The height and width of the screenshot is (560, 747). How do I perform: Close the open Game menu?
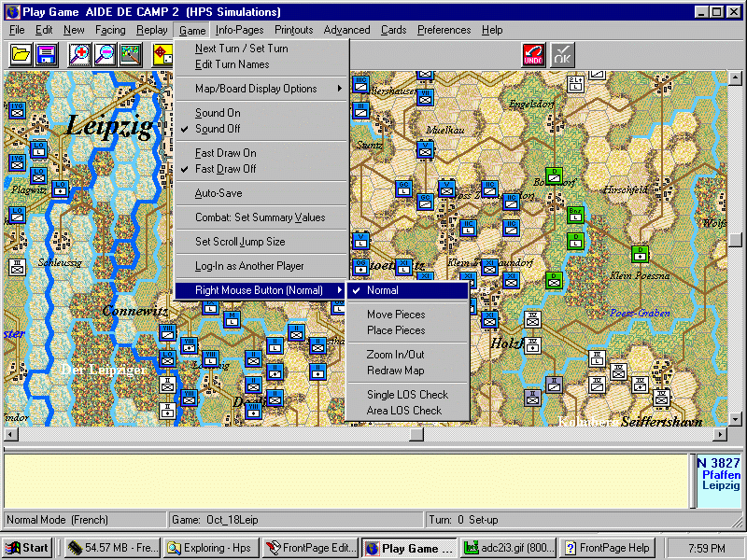point(192,30)
